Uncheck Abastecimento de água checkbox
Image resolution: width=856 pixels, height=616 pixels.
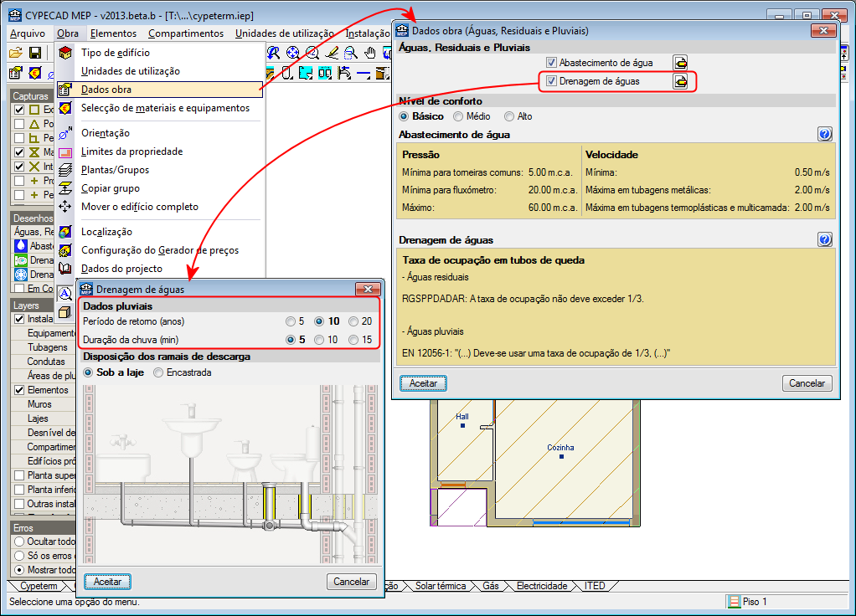pyautogui.click(x=551, y=63)
